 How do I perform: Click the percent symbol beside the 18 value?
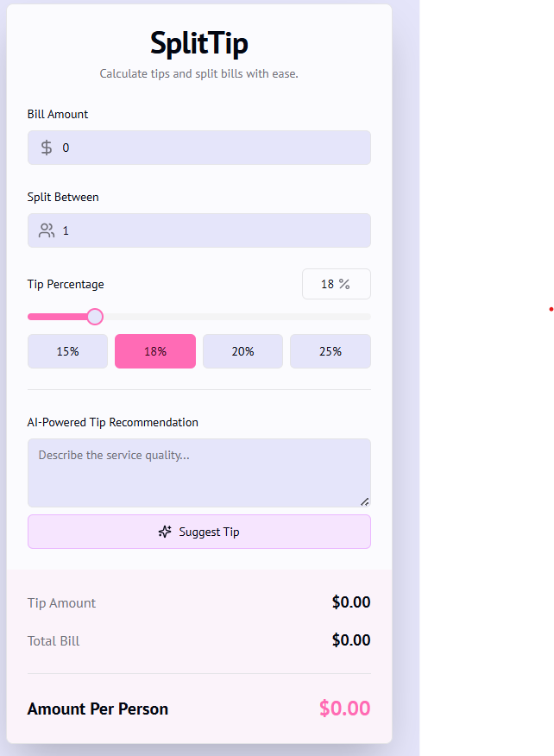pyautogui.click(x=344, y=284)
